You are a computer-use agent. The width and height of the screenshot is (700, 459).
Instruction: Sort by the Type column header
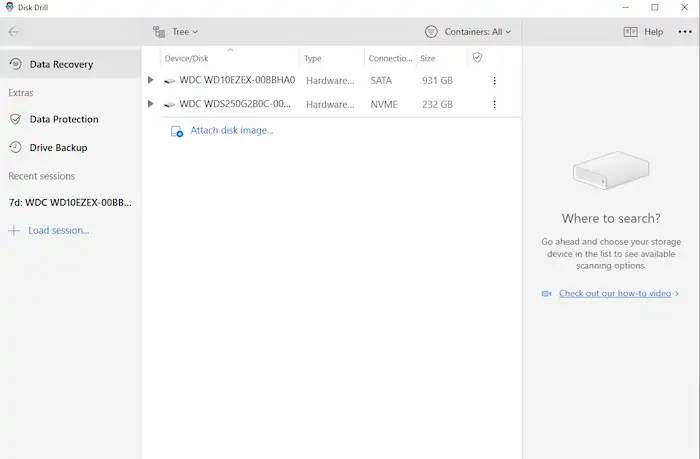(x=312, y=58)
